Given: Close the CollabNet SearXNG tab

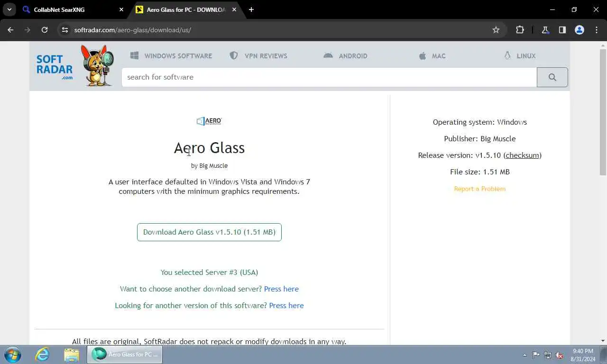Looking at the screenshot, I should [121, 9].
